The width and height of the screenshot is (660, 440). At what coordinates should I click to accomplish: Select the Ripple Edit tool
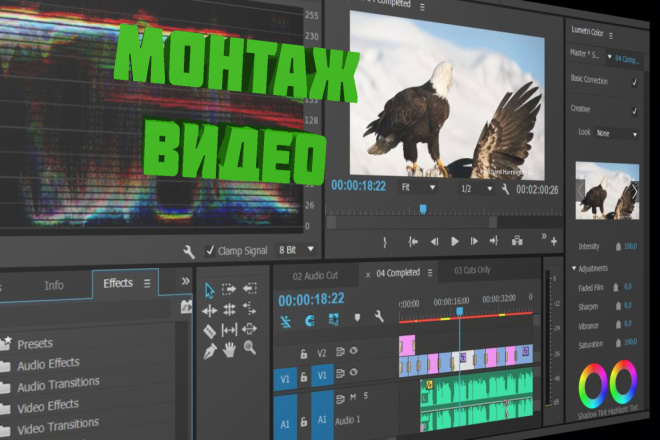[209, 311]
